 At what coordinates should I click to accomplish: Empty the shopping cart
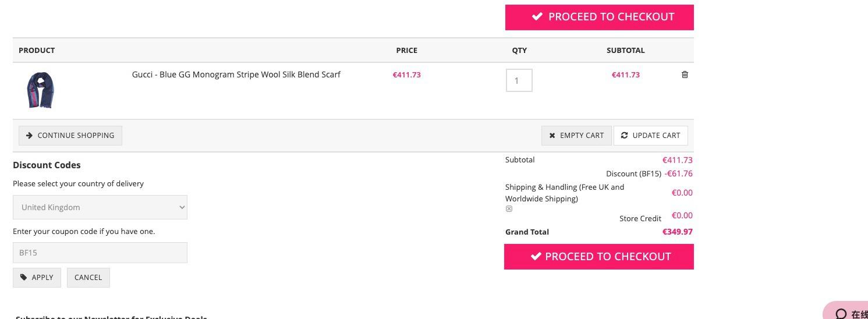[x=576, y=136]
